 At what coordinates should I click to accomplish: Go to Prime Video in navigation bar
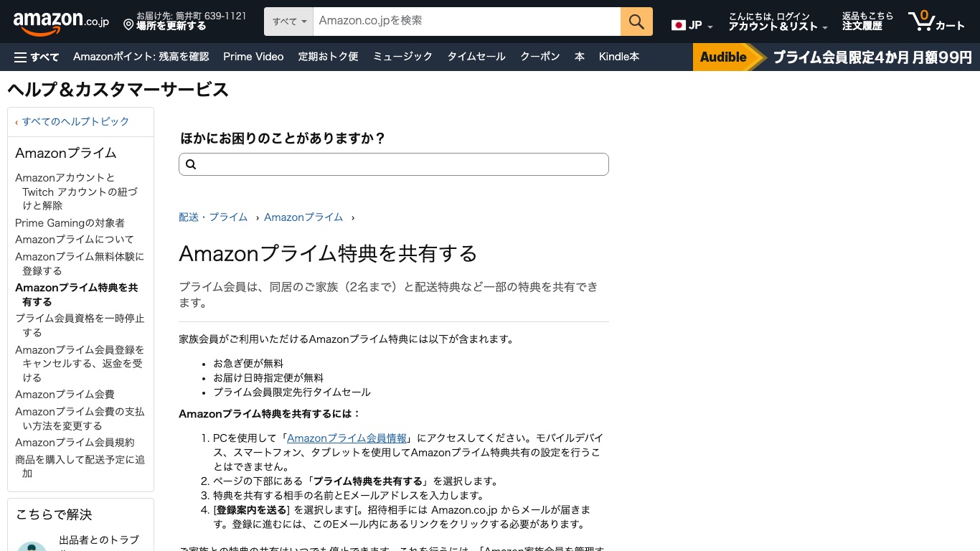[x=253, y=57]
